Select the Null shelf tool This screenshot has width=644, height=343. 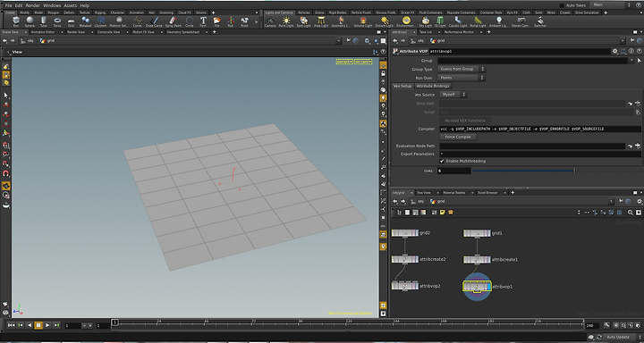click(231, 21)
